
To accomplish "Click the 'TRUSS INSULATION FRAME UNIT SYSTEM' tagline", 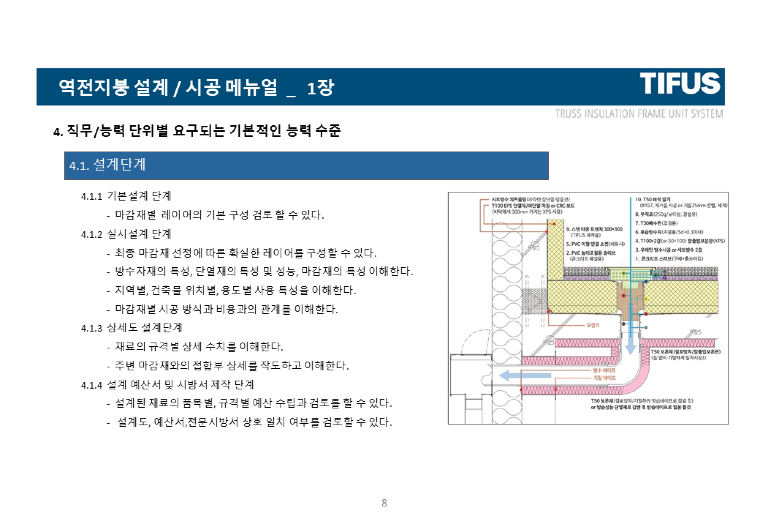I will coord(638,113).
